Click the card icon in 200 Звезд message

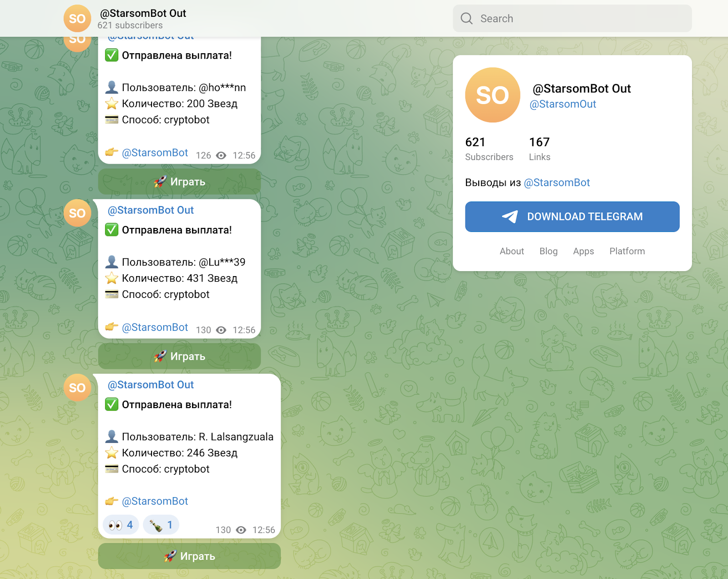tap(111, 120)
